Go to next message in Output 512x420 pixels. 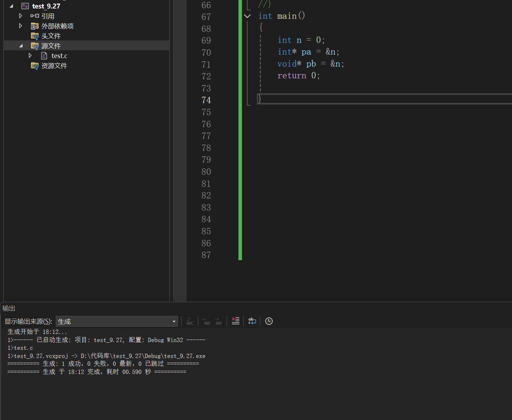coord(218,321)
